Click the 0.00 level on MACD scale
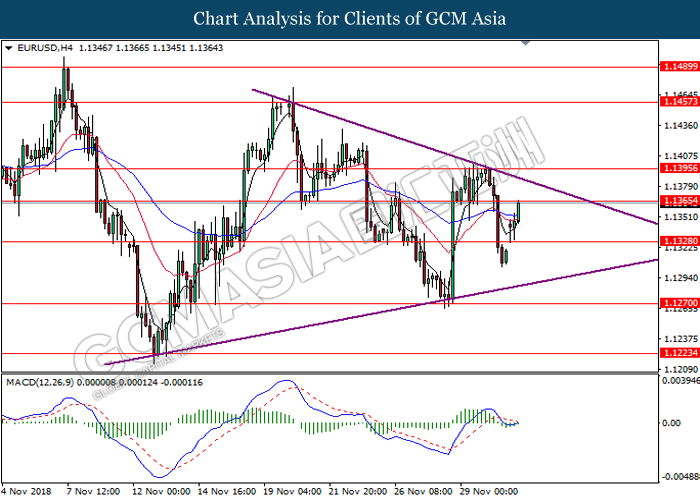The height and width of the screenshot is (500, 700). (x=671, y=423)
